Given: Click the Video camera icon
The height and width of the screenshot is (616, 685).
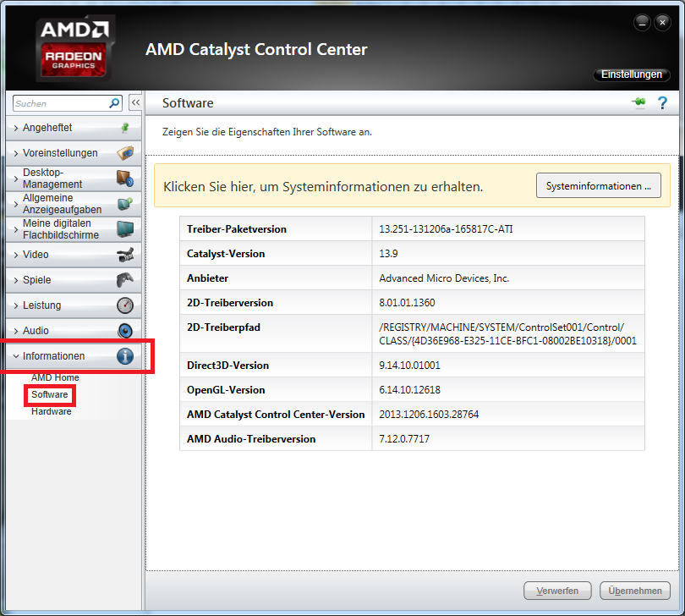Looking at the screenshot, I should (x=125, y=255).
